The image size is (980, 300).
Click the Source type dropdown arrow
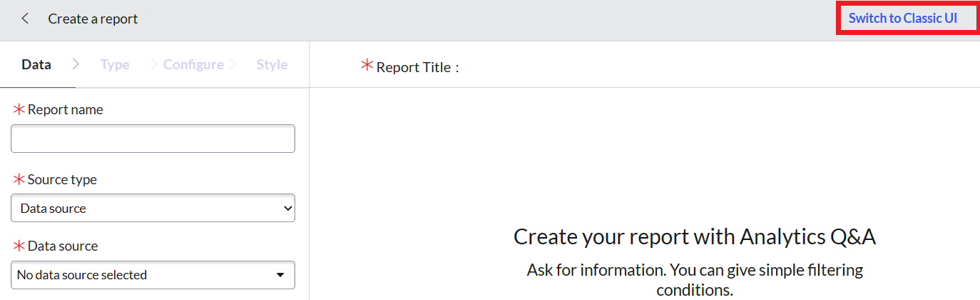click(287, 208)
